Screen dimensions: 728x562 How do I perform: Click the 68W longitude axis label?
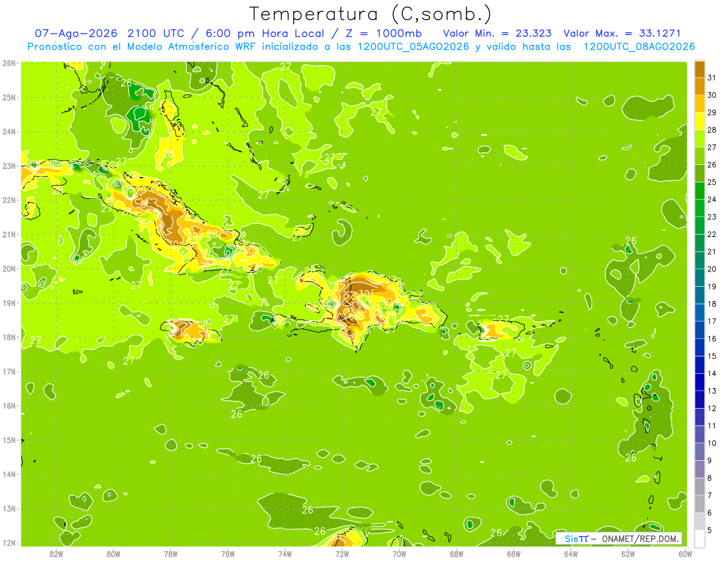coord(456,554)
